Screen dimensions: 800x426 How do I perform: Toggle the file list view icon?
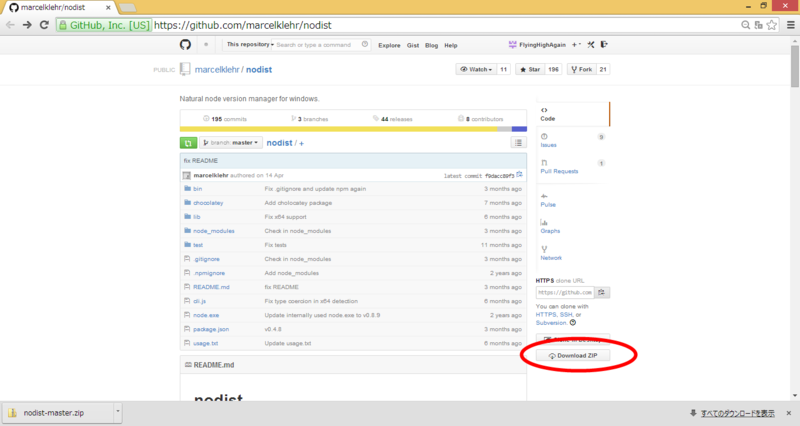pyautogui.click(x=518, y=143)
